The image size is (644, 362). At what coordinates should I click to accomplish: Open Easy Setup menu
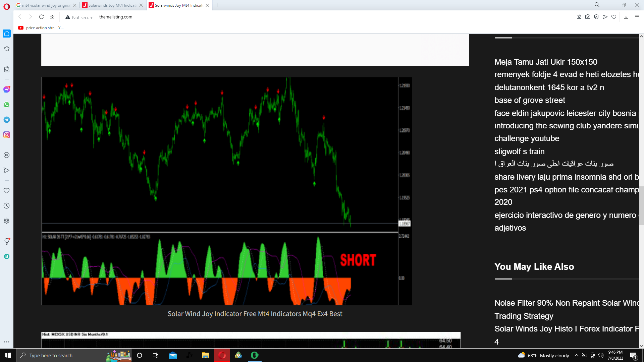[637, 17]
